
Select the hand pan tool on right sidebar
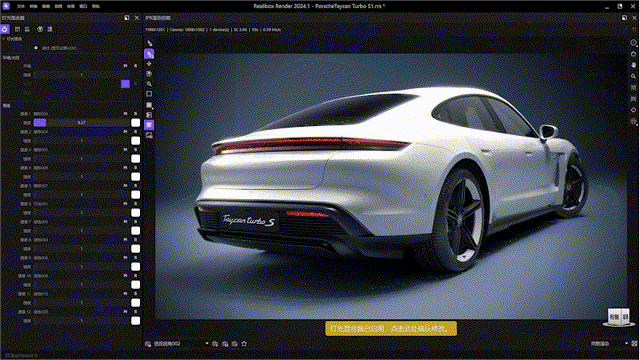633,65
